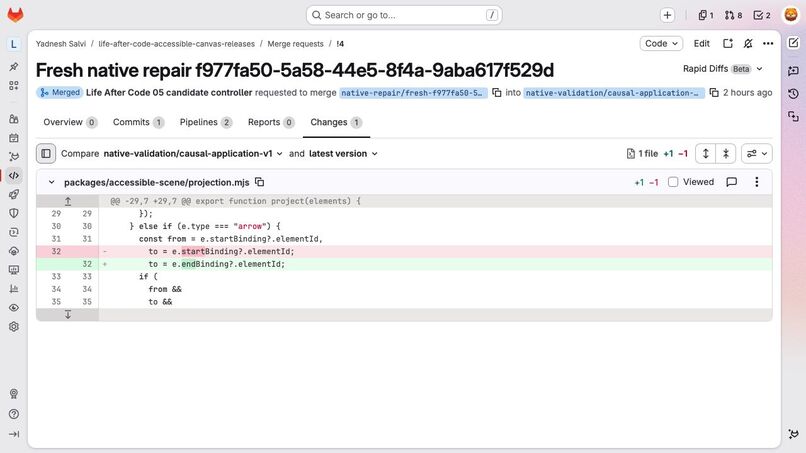
Task: Open the Settings gear in sidebar
Action: (x=14, y=327)
